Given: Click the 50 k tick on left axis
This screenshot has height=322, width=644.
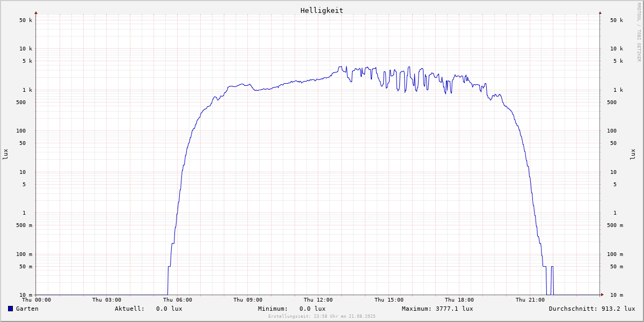Looking at the screenshot, I should tap(26, 20).
